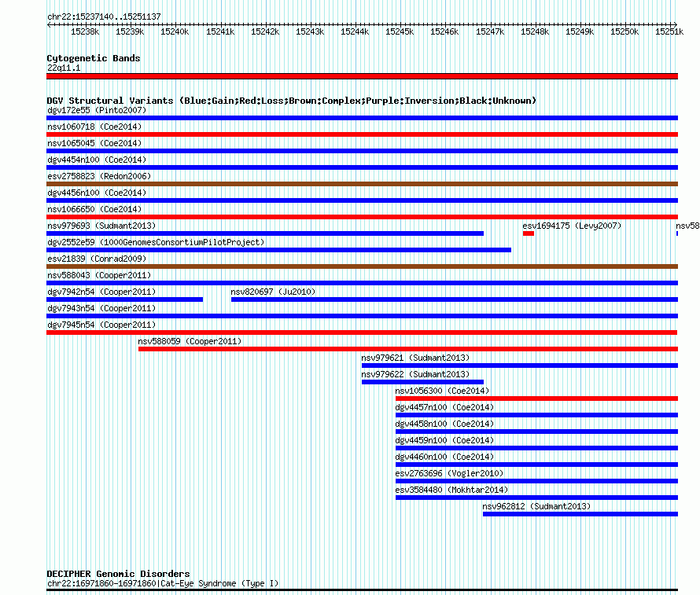The image size is (700, 595).
Task: Open variant nsv979621 (Sudmant2013)
Action: pos(415,358)
